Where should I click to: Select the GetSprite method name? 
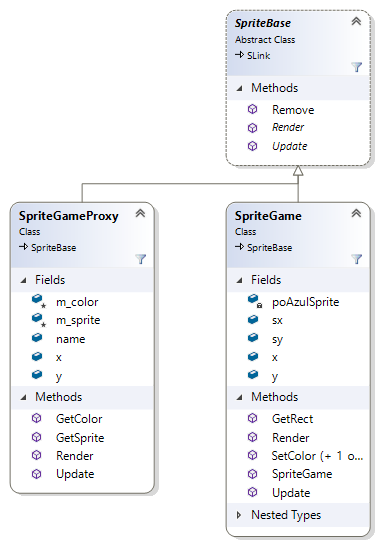pos(80,438)
